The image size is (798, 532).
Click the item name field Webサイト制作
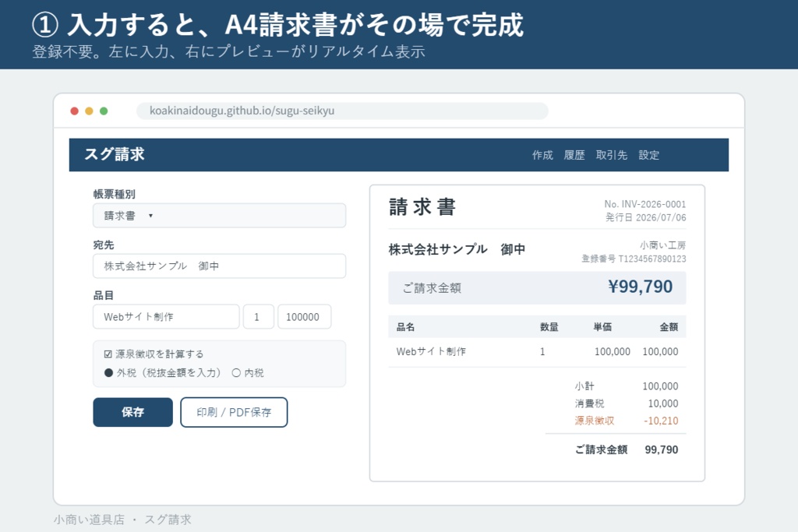(x=166, y=317)
